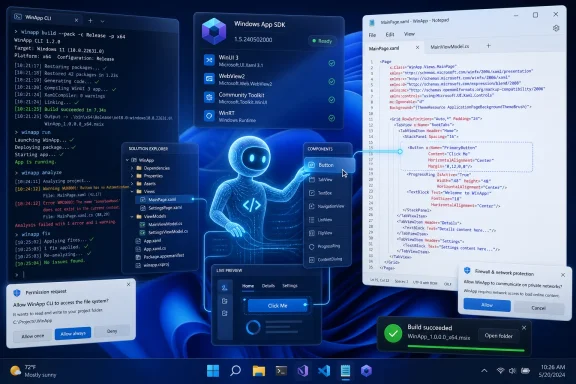Click Allow once in Permission request

[x=33, y=336]
